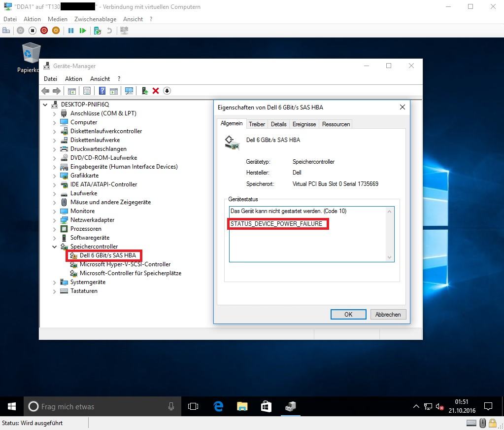504x430 pixels.
Task: Open the Store from the taskbar
Action: (x=266, y=406)
